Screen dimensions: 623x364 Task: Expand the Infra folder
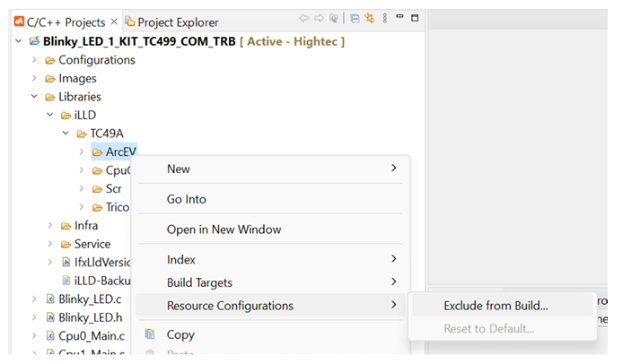(50, 225)
